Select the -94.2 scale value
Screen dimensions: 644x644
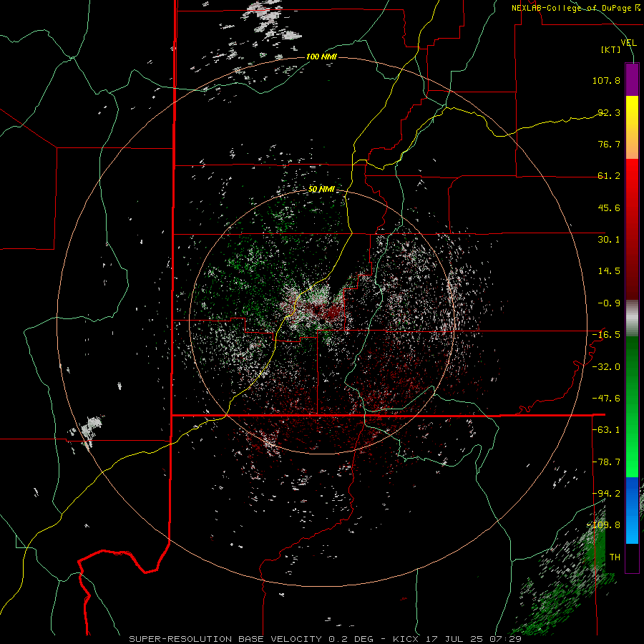(x=606, y=493)
